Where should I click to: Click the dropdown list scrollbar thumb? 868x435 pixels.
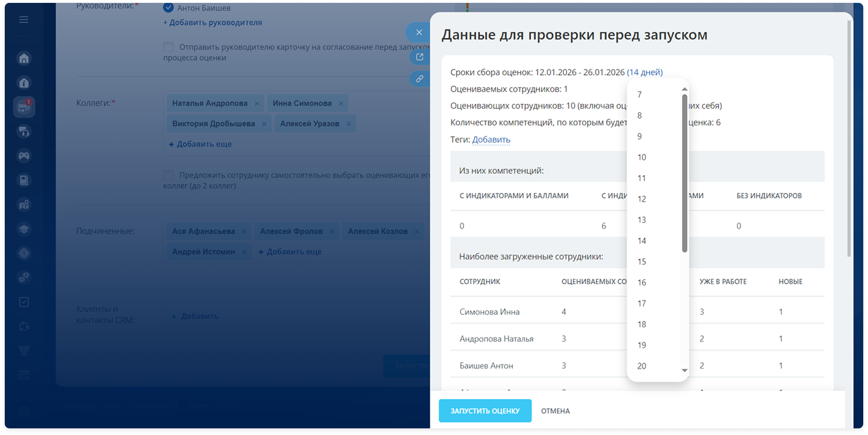tap(684, 173)
